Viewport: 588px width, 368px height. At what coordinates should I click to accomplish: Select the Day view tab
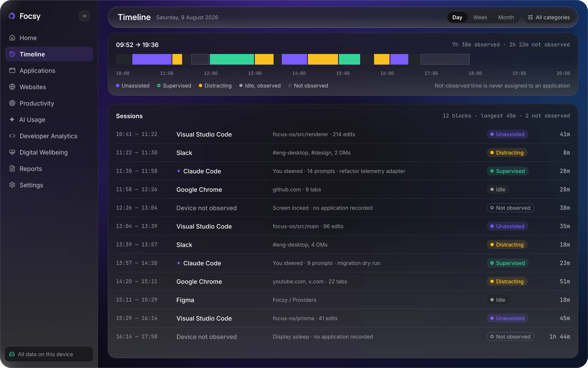click(457, 17)
